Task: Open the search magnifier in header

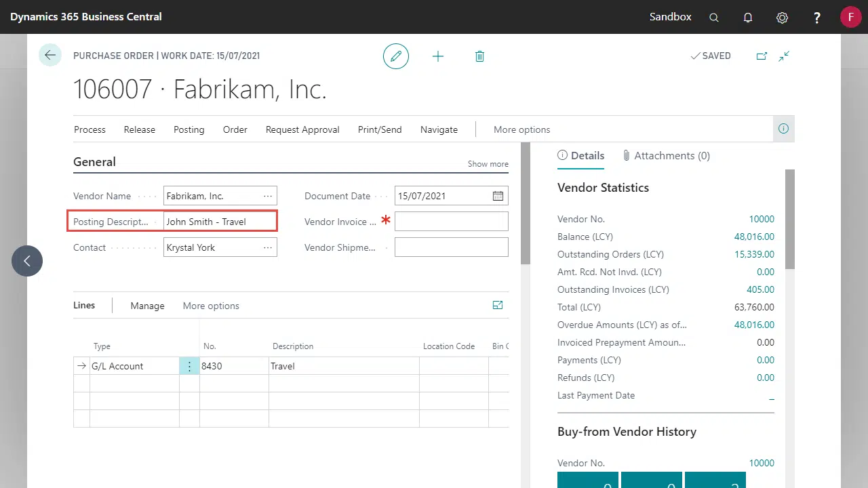Action: [x=714, y=18]
